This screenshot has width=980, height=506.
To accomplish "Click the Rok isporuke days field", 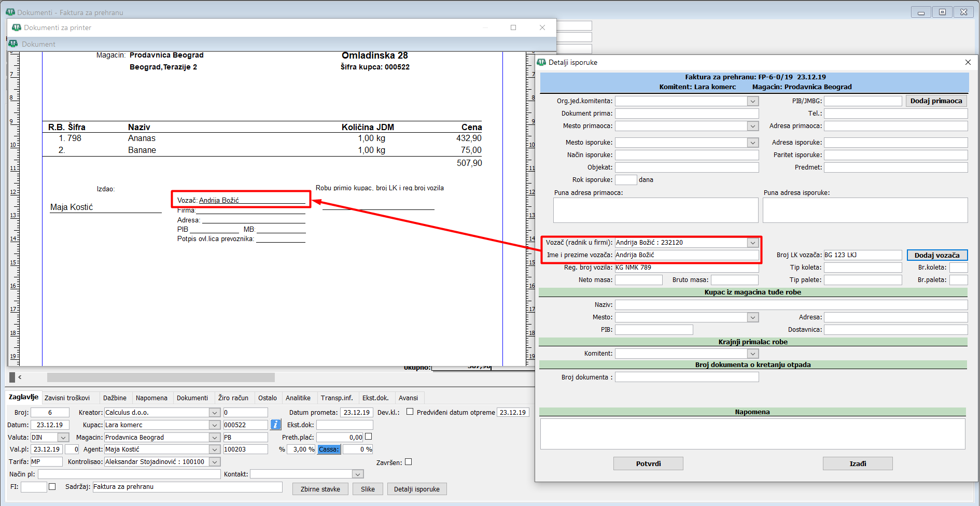I will (x=626, y=180).
